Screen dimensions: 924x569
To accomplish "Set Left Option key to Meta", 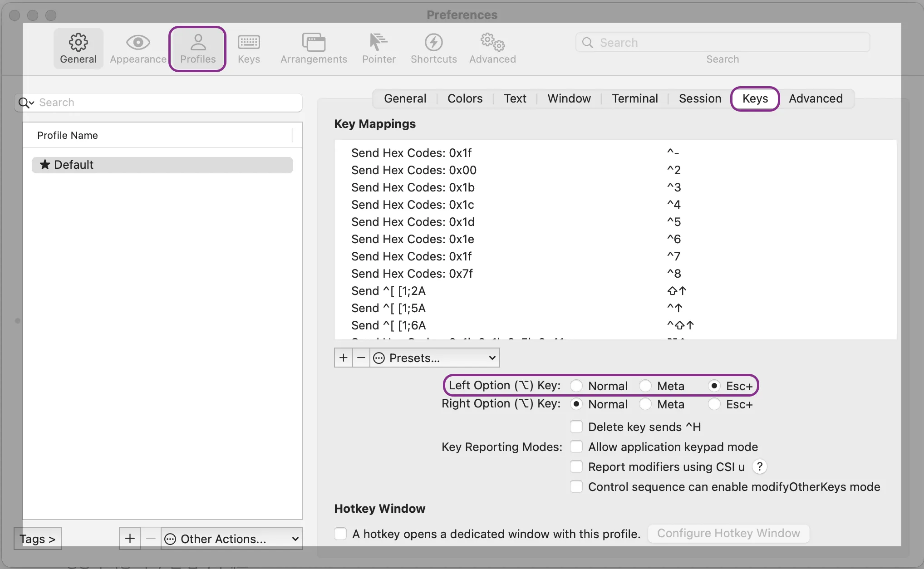I will point(645,386).
